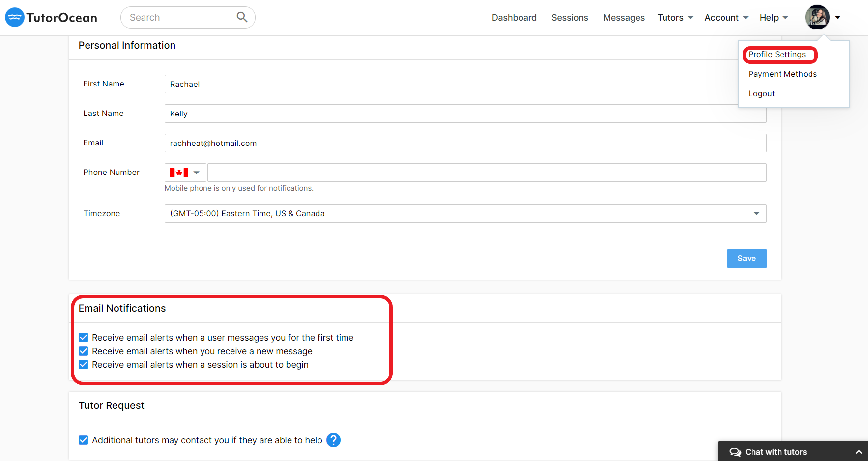Open the Messages page
Image resolution: width=868 pixels, height=461 pixels.
coord(624,18)
